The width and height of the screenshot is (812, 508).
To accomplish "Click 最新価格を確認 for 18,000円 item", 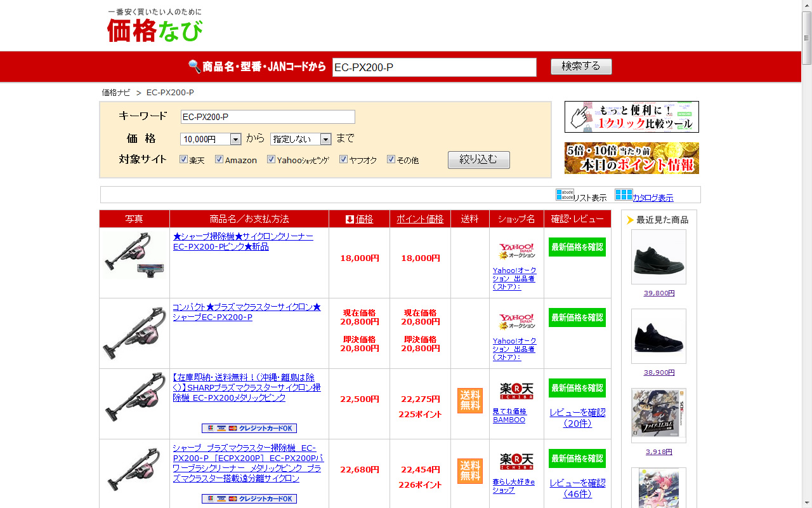I will (x=577, y=247).
